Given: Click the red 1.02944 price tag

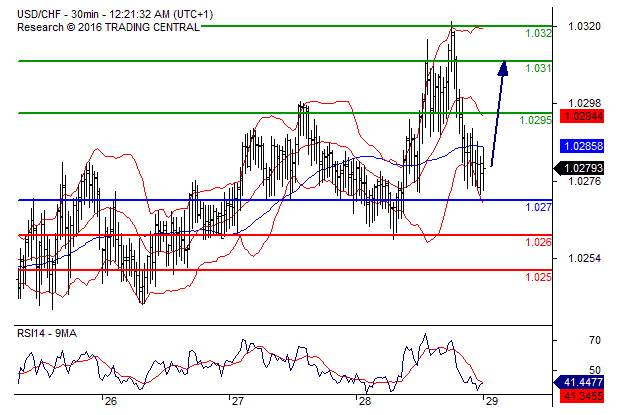Looking at the screenshot, I should tap(582, 116).
